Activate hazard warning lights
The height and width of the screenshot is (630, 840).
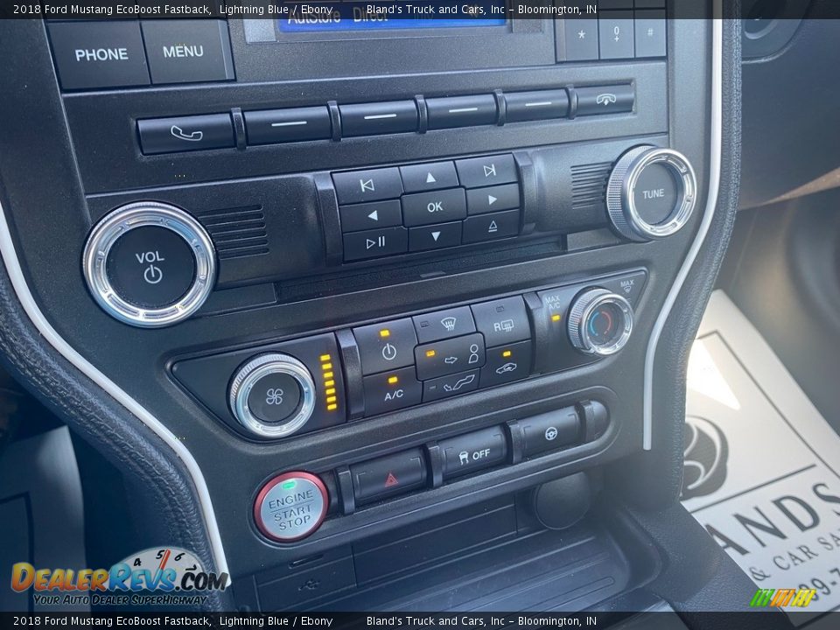[388, 477]
